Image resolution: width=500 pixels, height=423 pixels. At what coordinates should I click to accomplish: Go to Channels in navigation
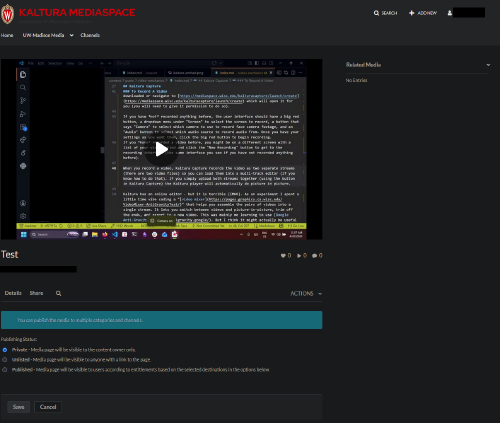[90, 35]
